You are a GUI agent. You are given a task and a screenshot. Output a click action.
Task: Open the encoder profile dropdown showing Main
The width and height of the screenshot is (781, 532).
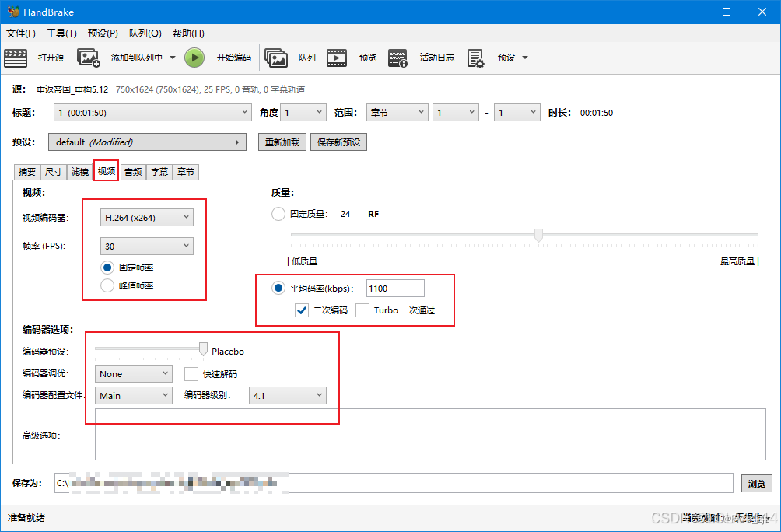click(x=134, y=396)
